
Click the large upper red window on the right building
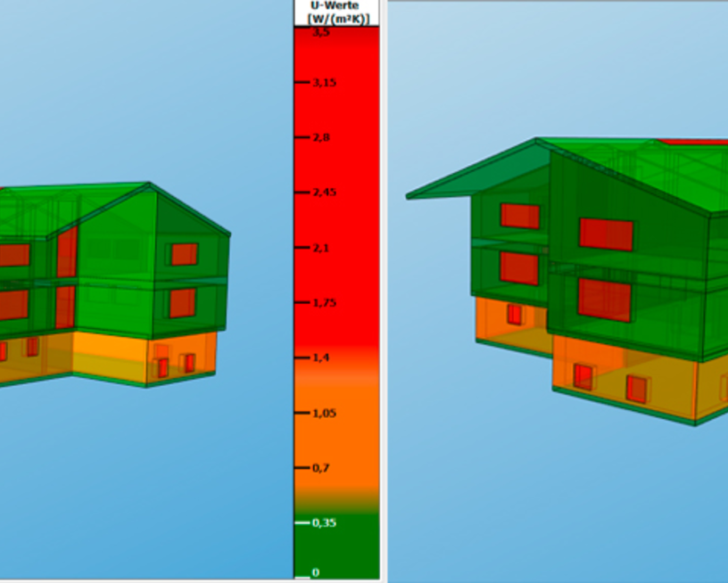tap(606, 234)
